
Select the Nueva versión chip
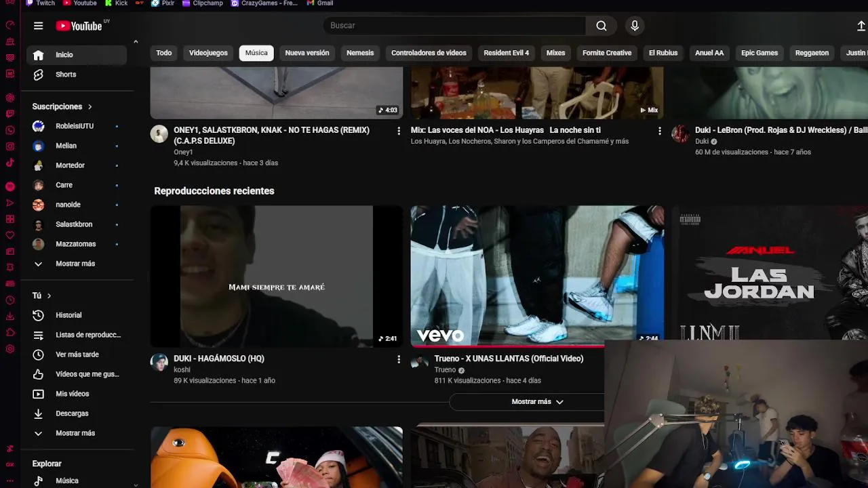307,53
